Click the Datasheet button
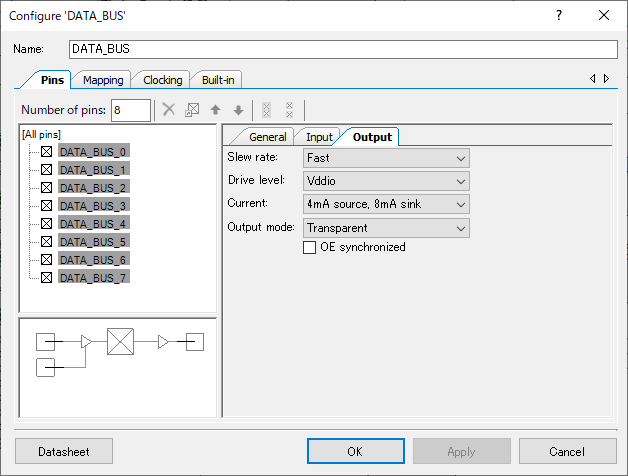 point(64,452)
